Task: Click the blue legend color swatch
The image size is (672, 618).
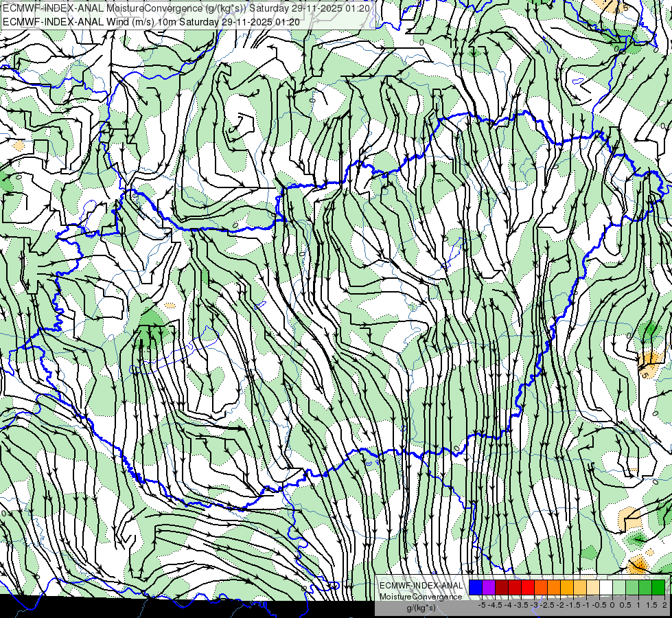Action: pos(476,587)
